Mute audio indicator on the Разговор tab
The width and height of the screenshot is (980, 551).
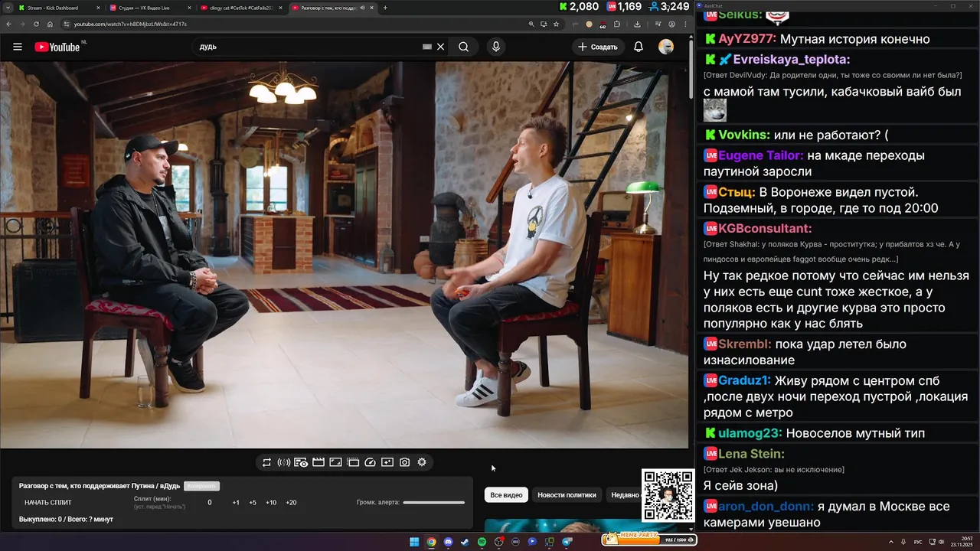[362, 8]
